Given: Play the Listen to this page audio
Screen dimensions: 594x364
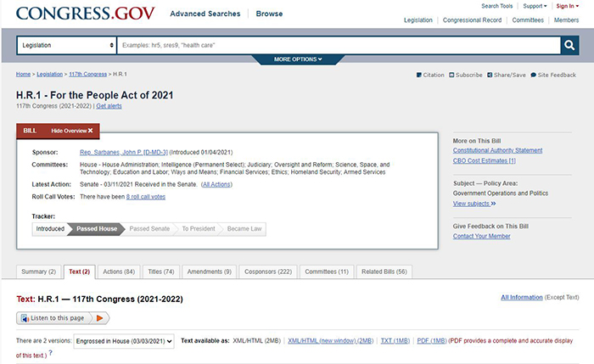Looking at the screenshot, I should 100,318.
